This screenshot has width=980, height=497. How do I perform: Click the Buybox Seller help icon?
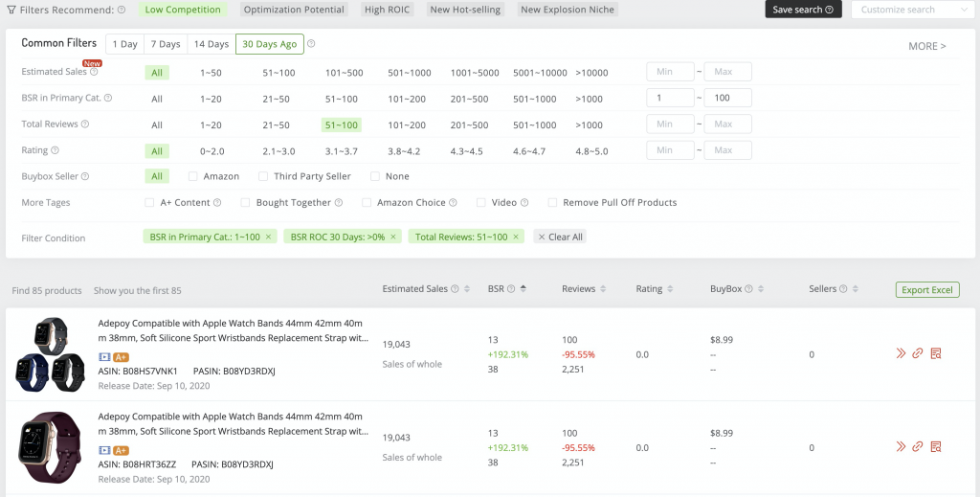pyautogui.click(x=85, y=177)
